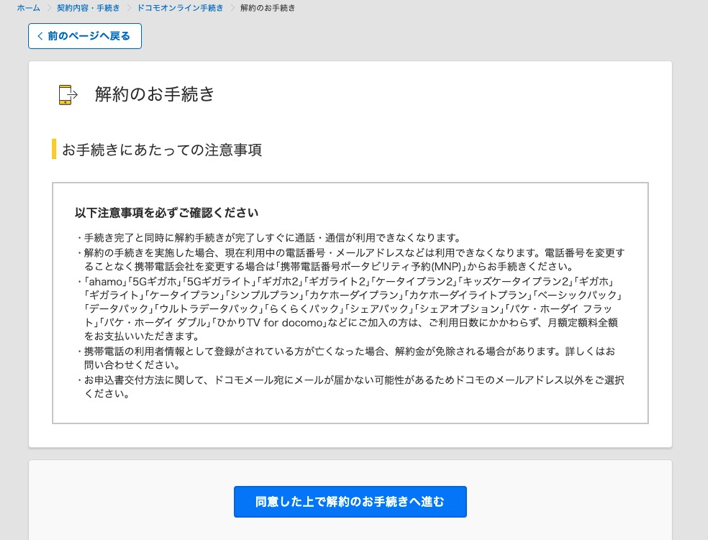Go to 契約内容・手続き breadcrumb
Image resolution: width=708 pixels, height=540 pixels.
click(x=88, y=8)
